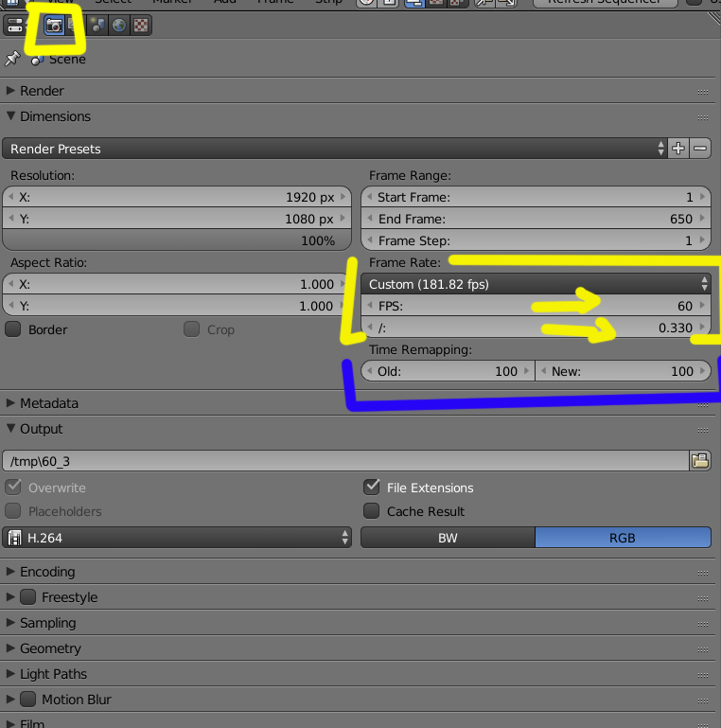Adjust the 100% resolution percentage slider

click(177, 240)
